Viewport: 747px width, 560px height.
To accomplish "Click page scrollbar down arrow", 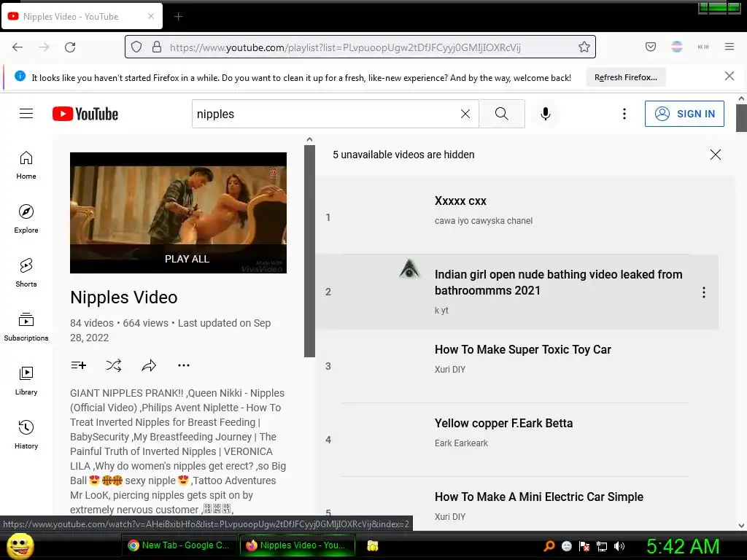I will [741, 526].
